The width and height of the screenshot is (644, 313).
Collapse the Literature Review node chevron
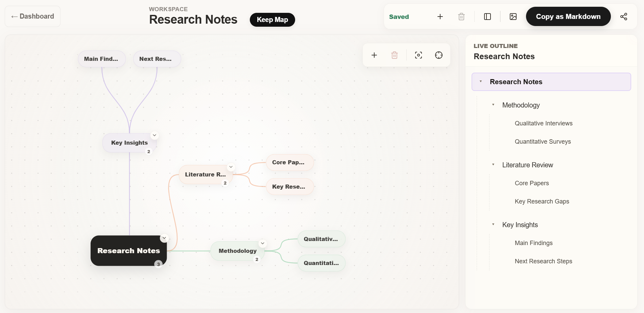231,167
